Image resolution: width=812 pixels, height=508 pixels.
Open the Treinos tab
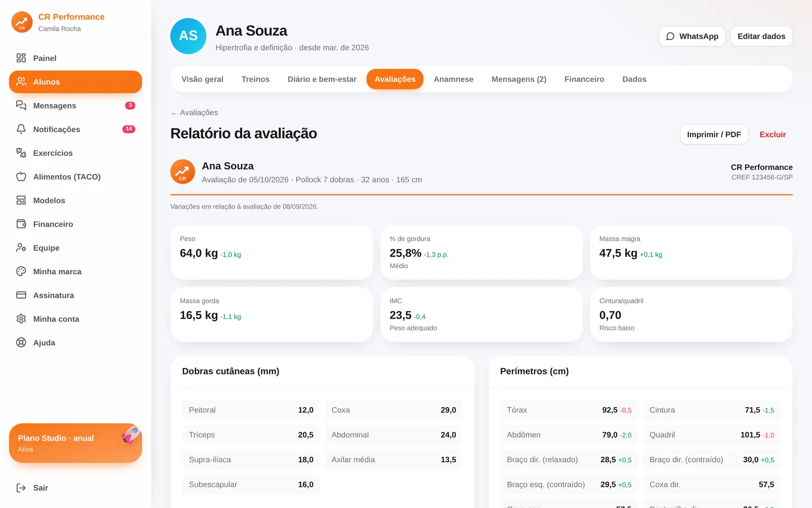coord(255,79)
